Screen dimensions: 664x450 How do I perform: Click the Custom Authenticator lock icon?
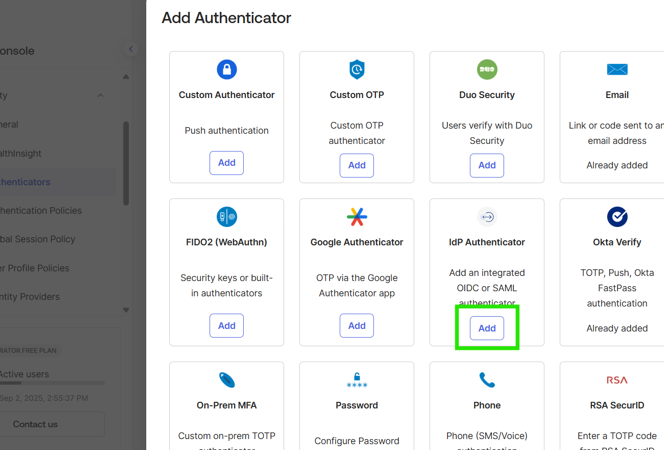coord(227,70)
